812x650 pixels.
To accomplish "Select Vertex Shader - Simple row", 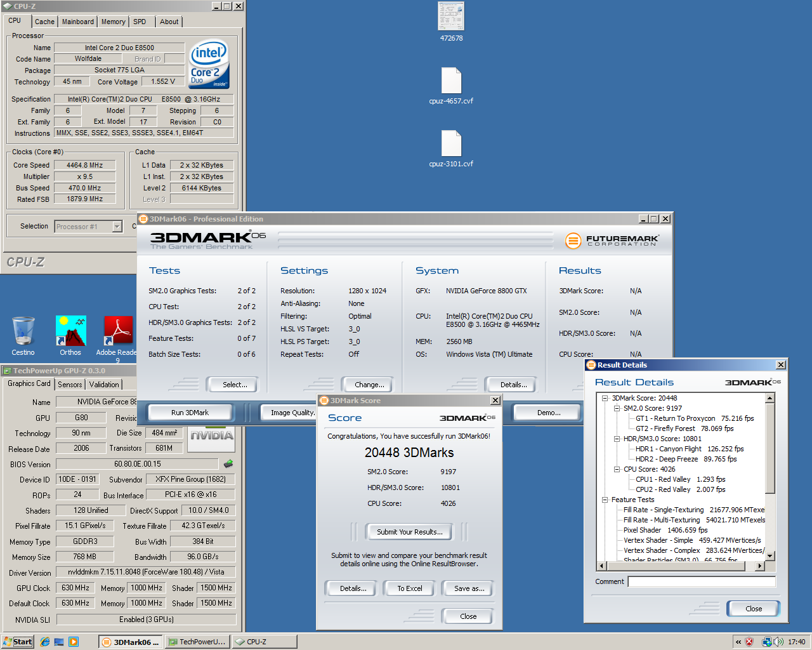I will click(x=691, y=540).
